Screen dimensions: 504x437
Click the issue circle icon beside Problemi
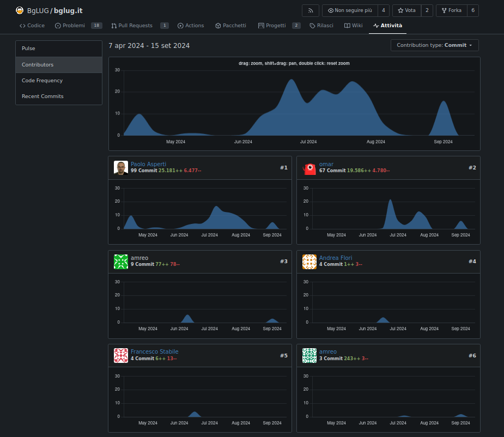(x=58, y=26)
